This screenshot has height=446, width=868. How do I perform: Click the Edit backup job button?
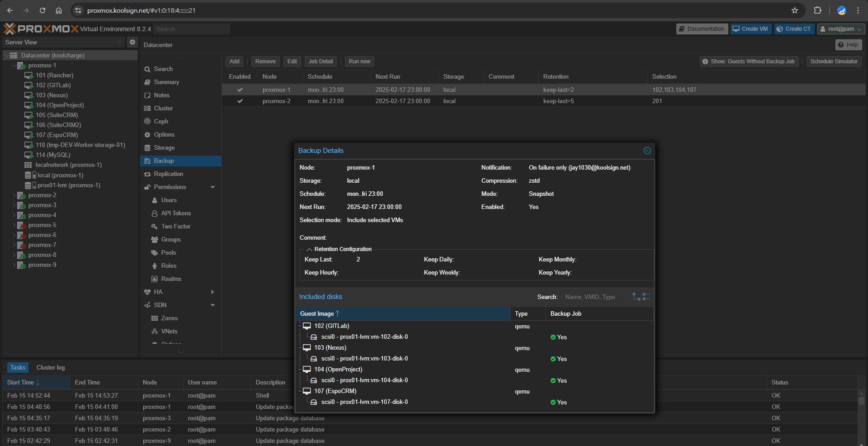[x=292, y=62]
